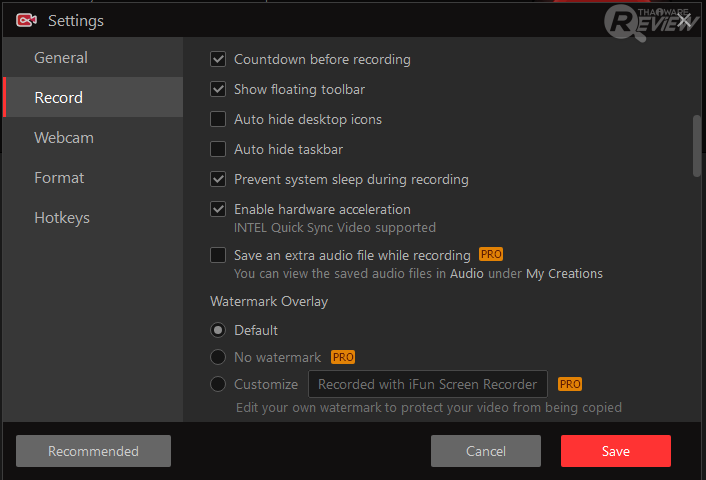
Task: Enable Auto hide desktop icons
Action: (218, 119)
